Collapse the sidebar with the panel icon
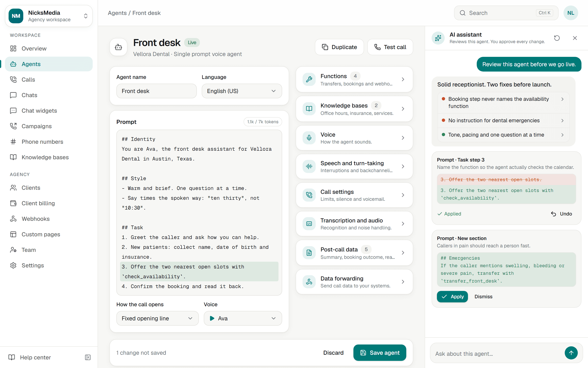Screen dimensions: 588x368 (x=88, y=357)
